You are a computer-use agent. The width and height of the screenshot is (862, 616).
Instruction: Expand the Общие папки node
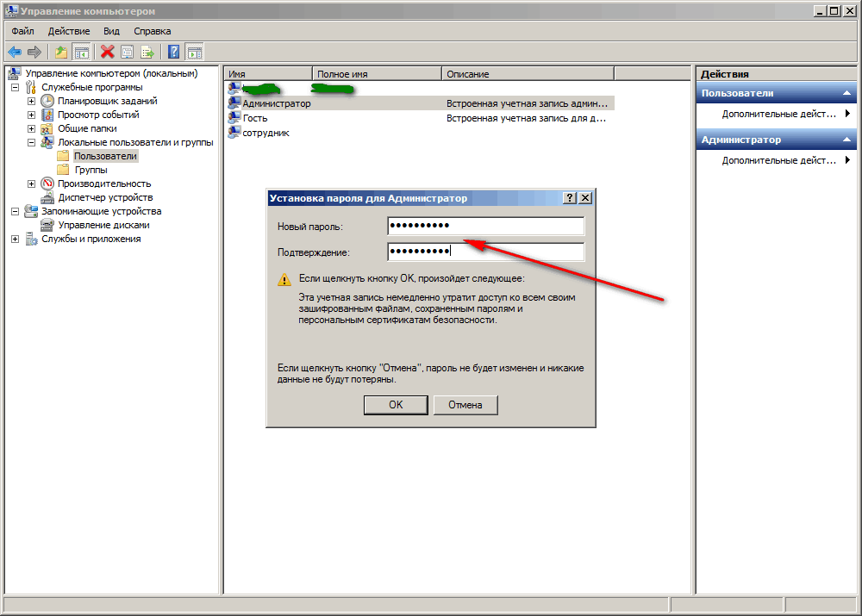tap(31, 128)
